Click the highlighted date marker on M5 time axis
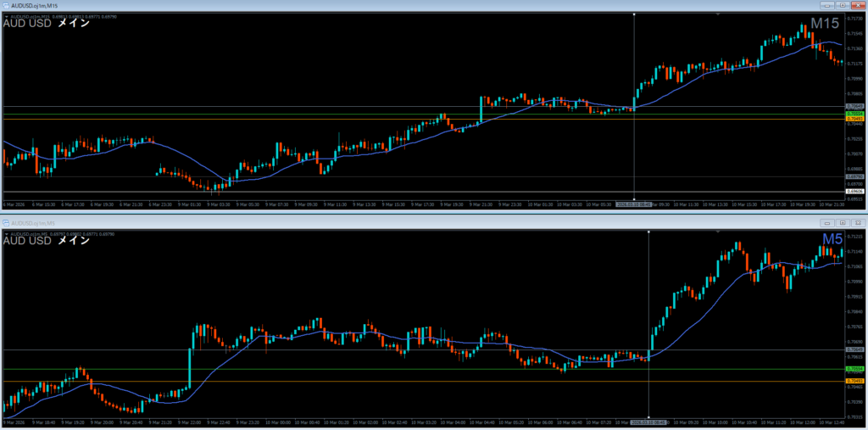868x430 pixels. point(648,422)
